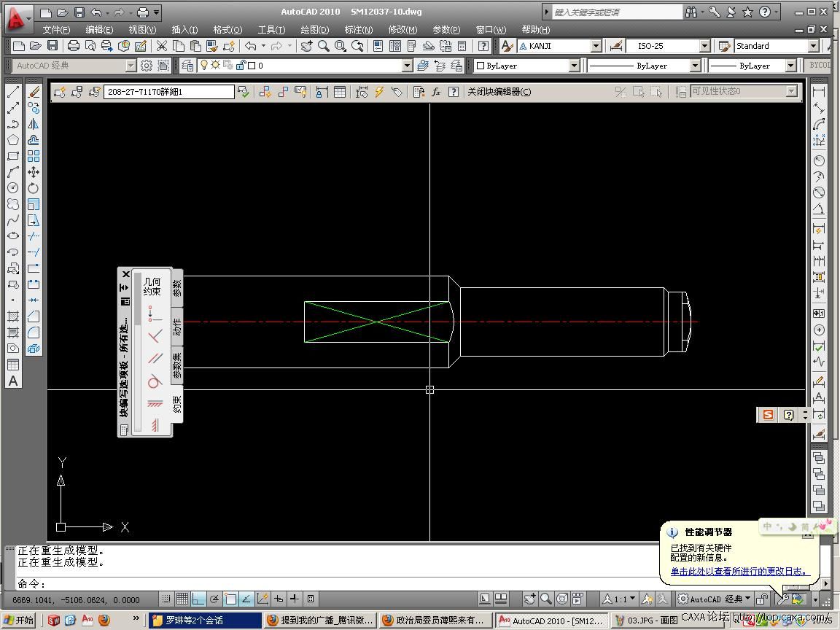The width and height of the screenshot is (840, 630).
Task: Click the Parallel geometric constraint icon
Action: pyautogui.click(x=154, y=359)
